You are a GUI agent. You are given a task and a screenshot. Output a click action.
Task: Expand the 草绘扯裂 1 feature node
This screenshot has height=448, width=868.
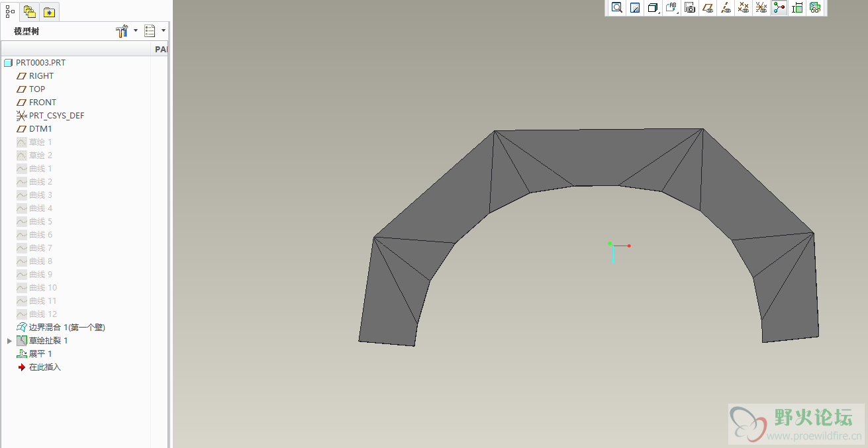9,341
